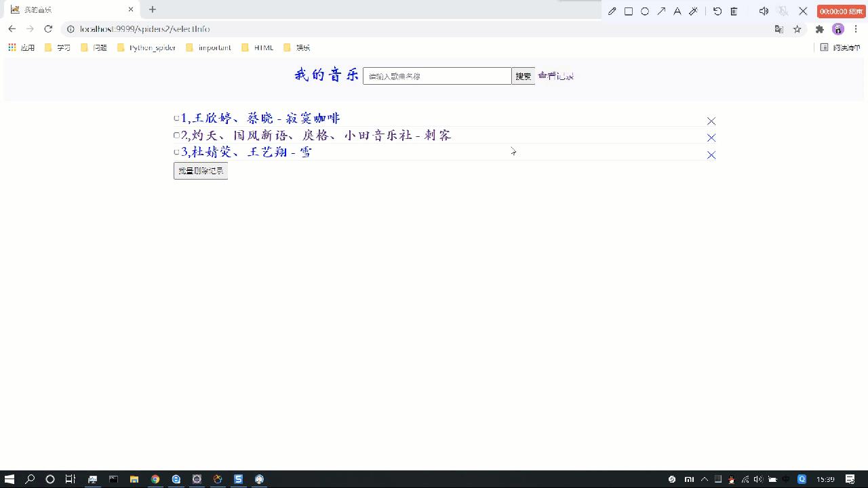Select the magic wand highlighter tool
This screenshot has height=488, width=868.
click(693, 11)
